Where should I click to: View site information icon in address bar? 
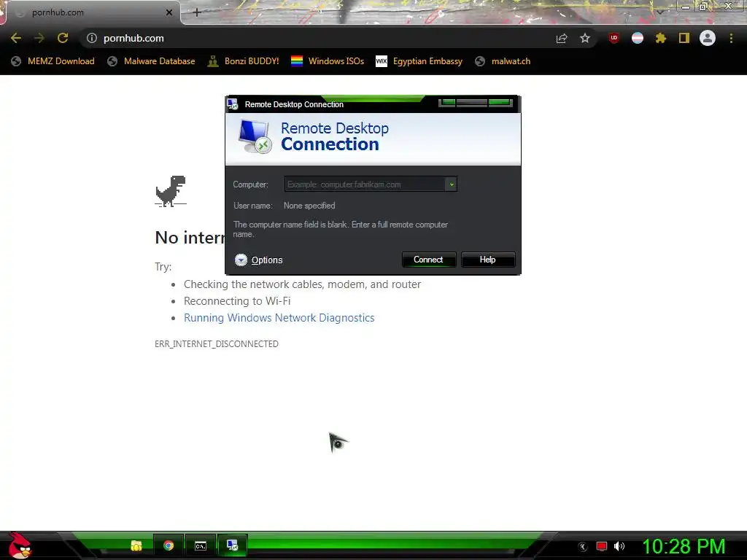[x=92, y=38]
